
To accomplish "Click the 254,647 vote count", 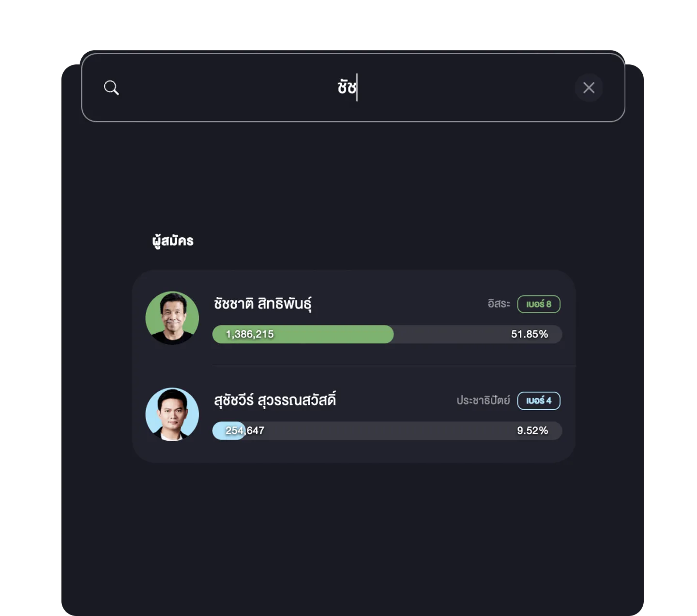I will point(245,431).
